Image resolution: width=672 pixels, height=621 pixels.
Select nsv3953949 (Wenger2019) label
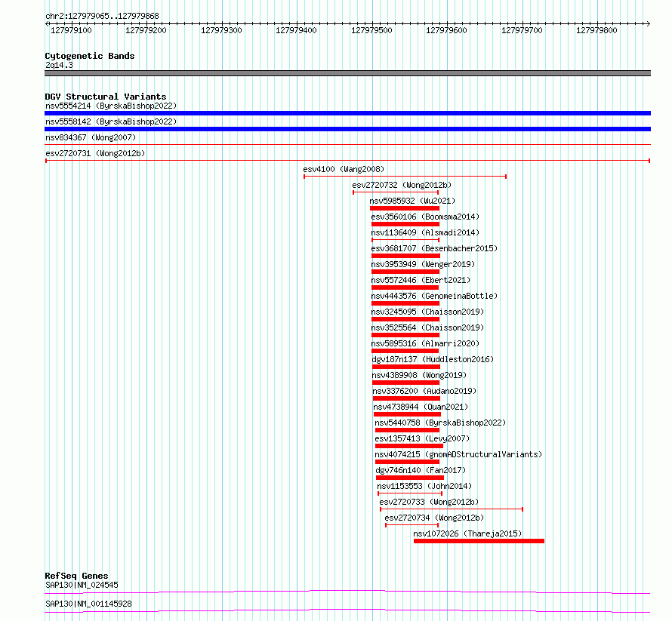[x=423, y=264]
